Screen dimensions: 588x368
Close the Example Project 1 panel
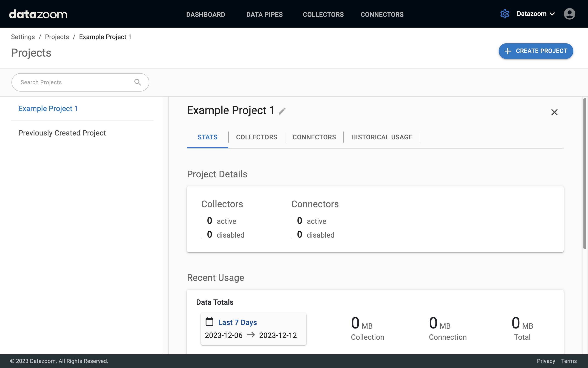(554, 112)
